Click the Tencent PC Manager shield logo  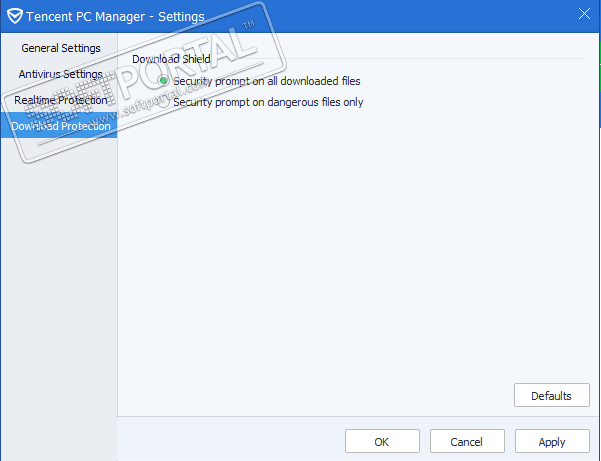(x=15, y=16)
